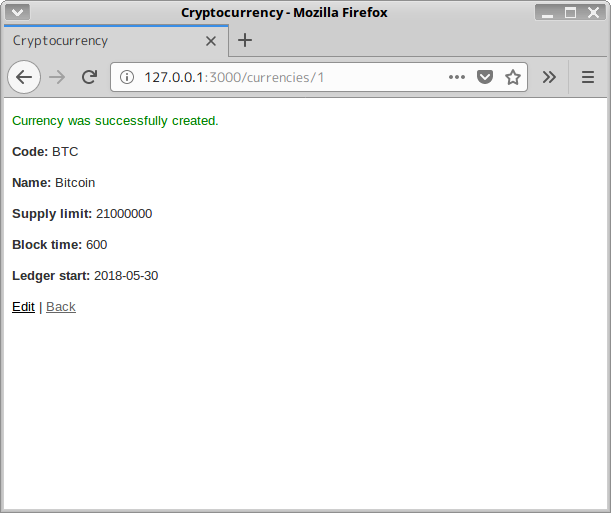Maximize the Firefox window
Image resolution: width=611 pixels, height=513 pixels.
(x=570, y=12)
